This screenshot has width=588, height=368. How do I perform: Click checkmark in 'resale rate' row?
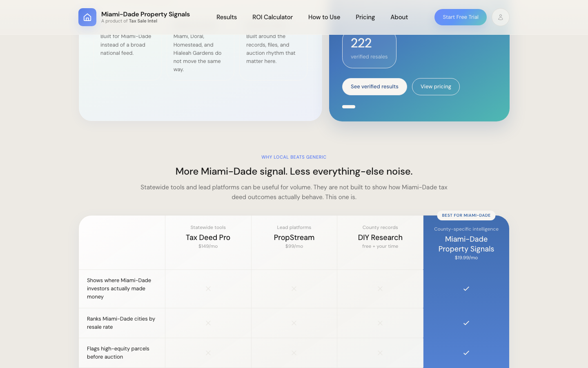coord(466,323)
